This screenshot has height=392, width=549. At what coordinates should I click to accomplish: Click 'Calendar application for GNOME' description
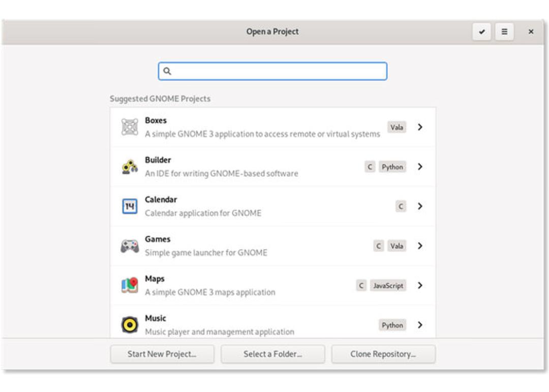pos(203,213)
